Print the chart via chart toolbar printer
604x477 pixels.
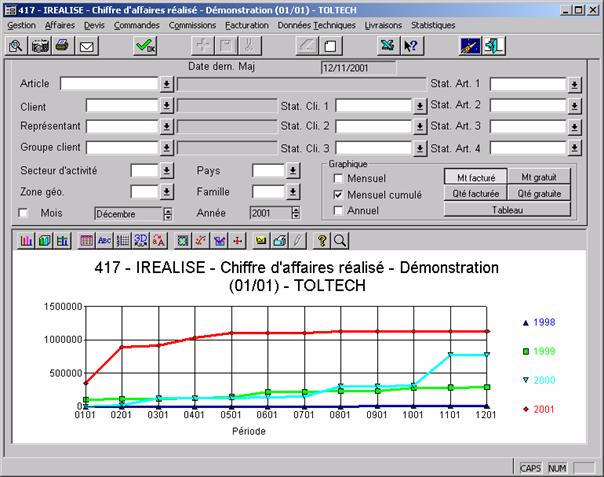coord(280,241)
